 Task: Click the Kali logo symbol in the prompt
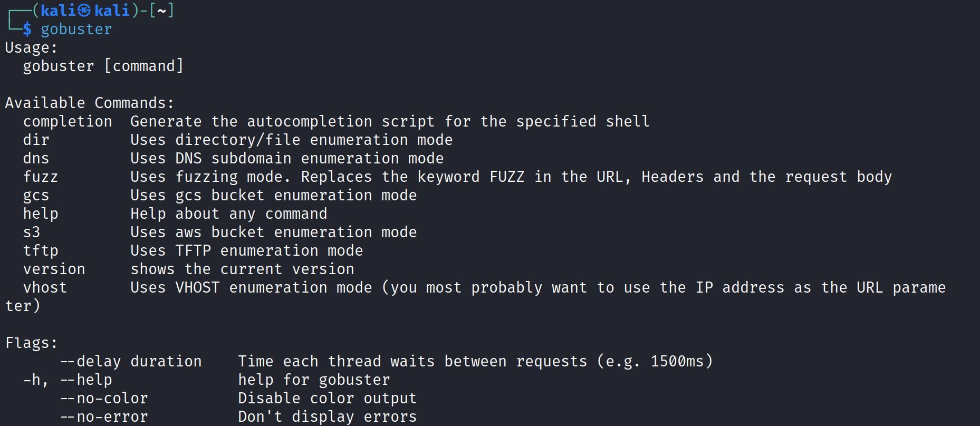coord(85,11)
